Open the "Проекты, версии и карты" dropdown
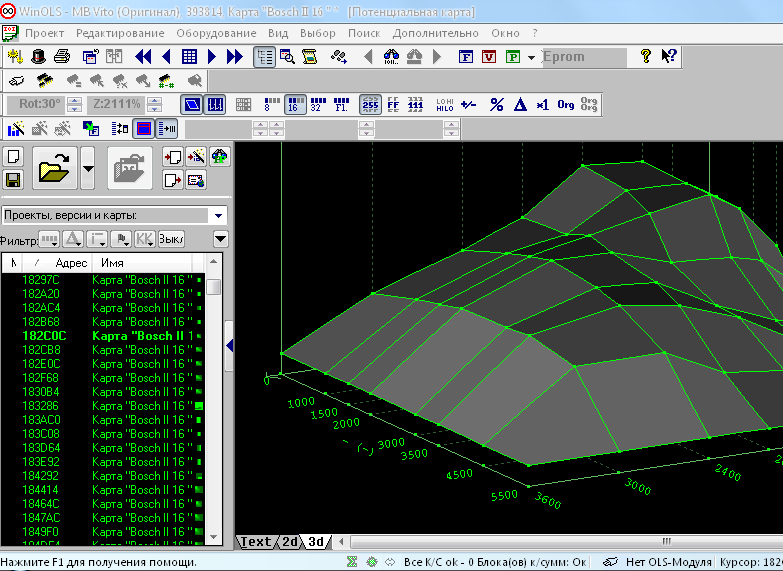The image size is (783, 571). 218,215
